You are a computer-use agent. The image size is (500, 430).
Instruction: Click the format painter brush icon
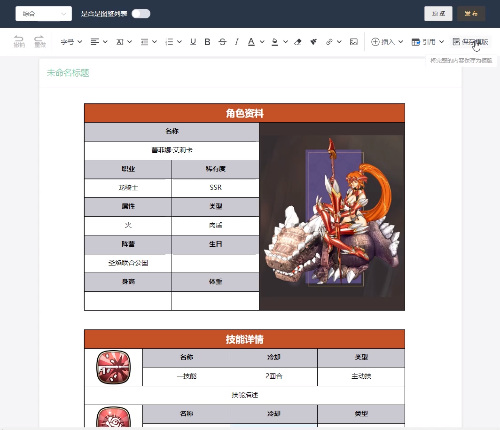point(313,42)
